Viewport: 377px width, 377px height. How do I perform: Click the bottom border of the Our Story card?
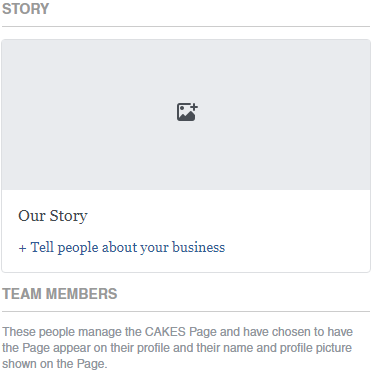coord(186,272)
